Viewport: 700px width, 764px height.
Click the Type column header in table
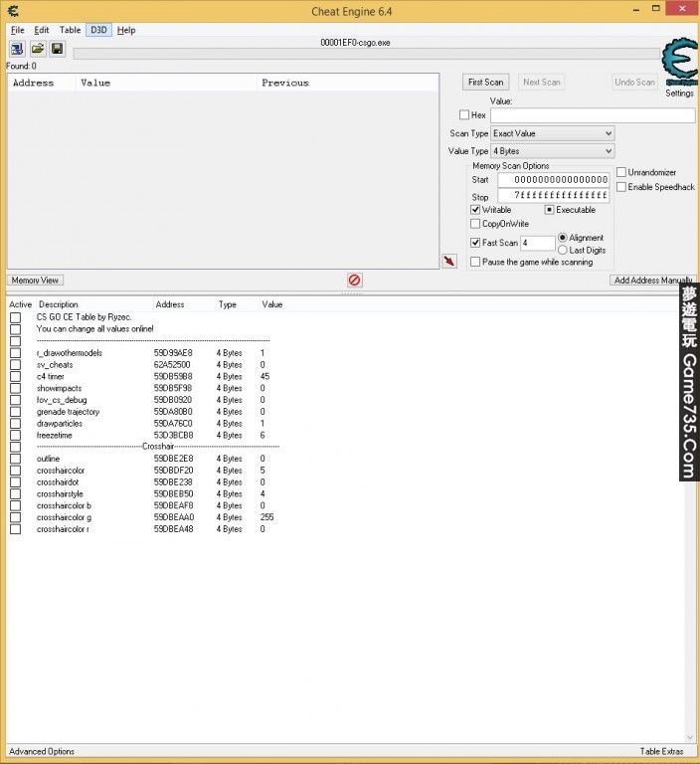point(228,304)
